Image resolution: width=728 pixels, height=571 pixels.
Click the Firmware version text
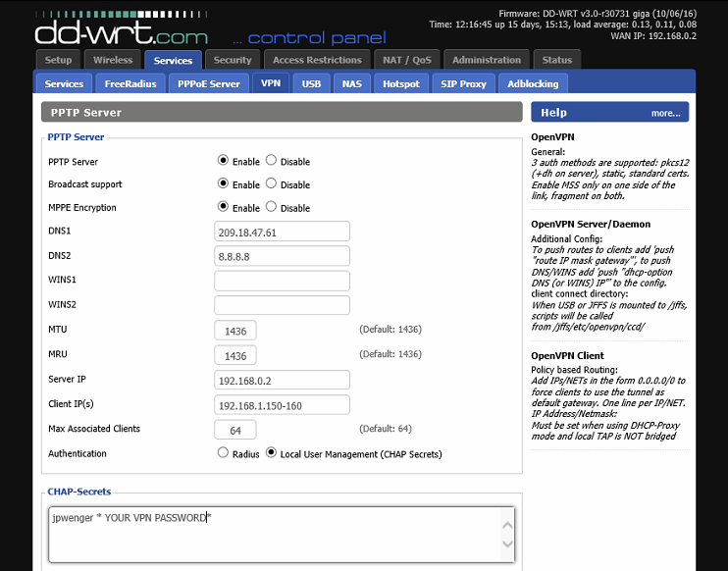coord(598,14)
